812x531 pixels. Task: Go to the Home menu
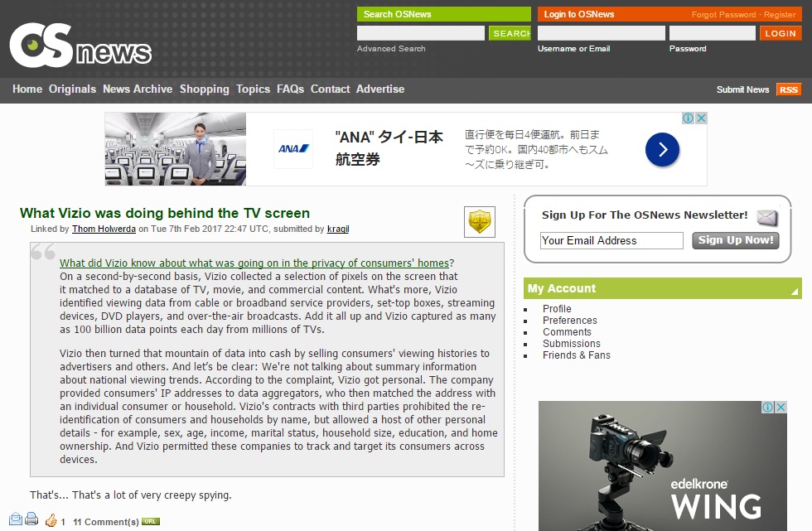pyautogui.click(x=27, y=89)
